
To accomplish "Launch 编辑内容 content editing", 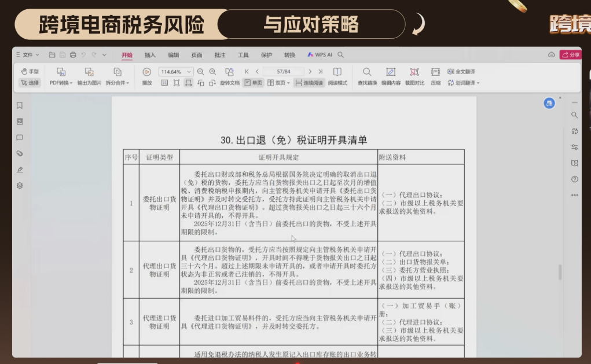I will point(391,77).
